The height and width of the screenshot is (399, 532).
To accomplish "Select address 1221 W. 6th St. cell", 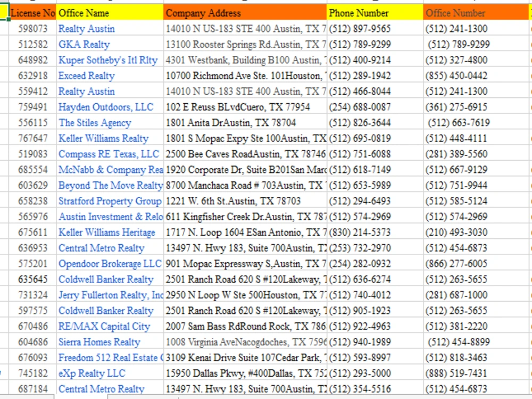I will (245, 201).
